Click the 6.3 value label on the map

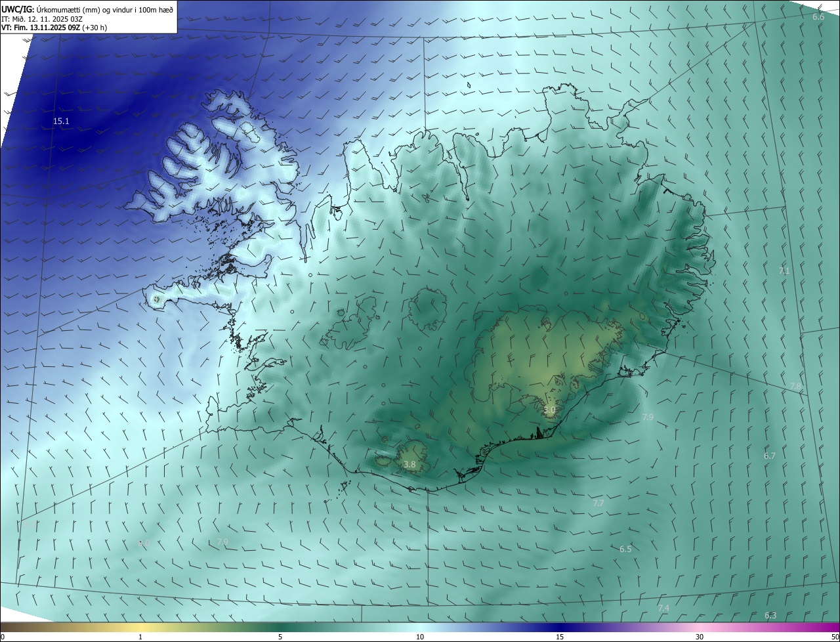coord(770,615)
